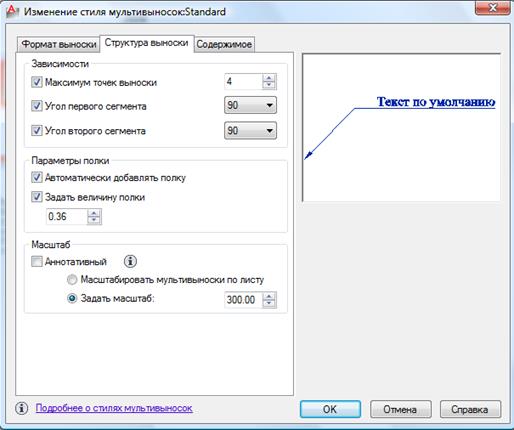This screenshot has width=514, height=430.
Task: Close the multileader style dialog
Action: 492,7
